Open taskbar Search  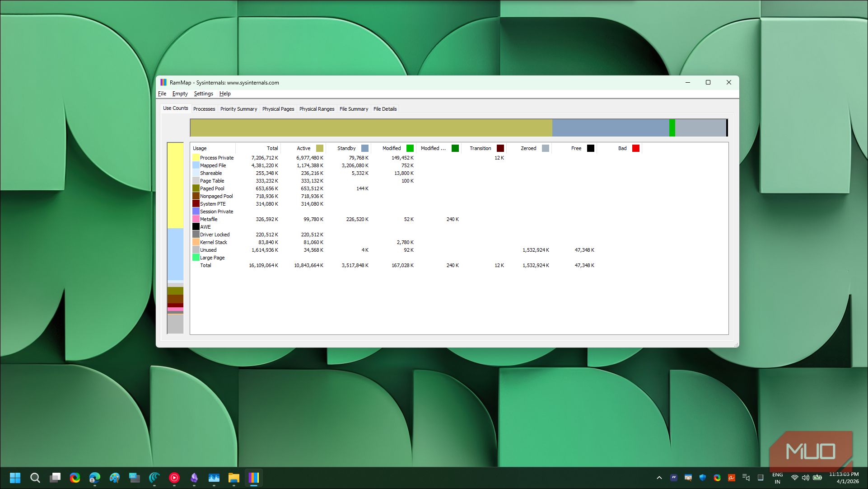[x=35, y=478]
